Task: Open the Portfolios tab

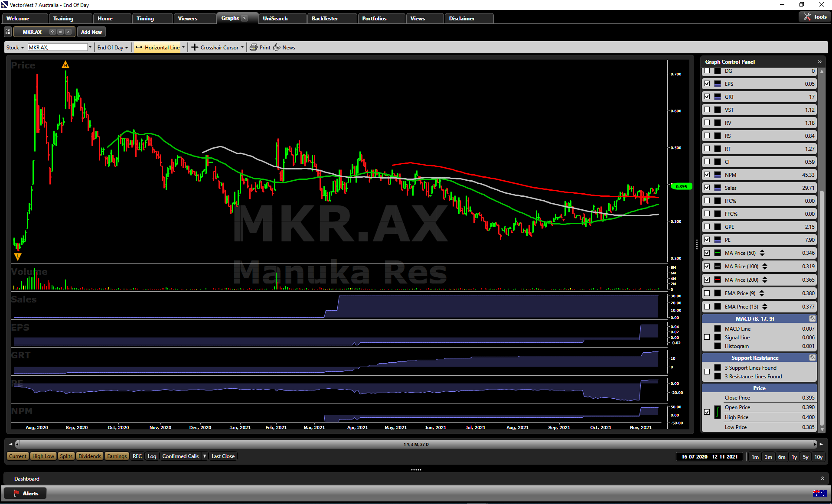Action: (381, 18)
